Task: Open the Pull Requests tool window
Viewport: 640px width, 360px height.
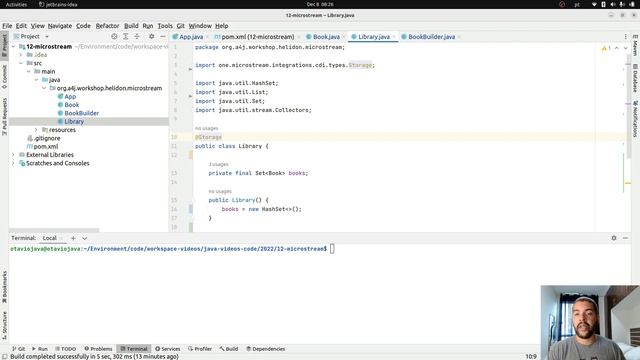Action: pyautogui.click(x=4, y=117)
